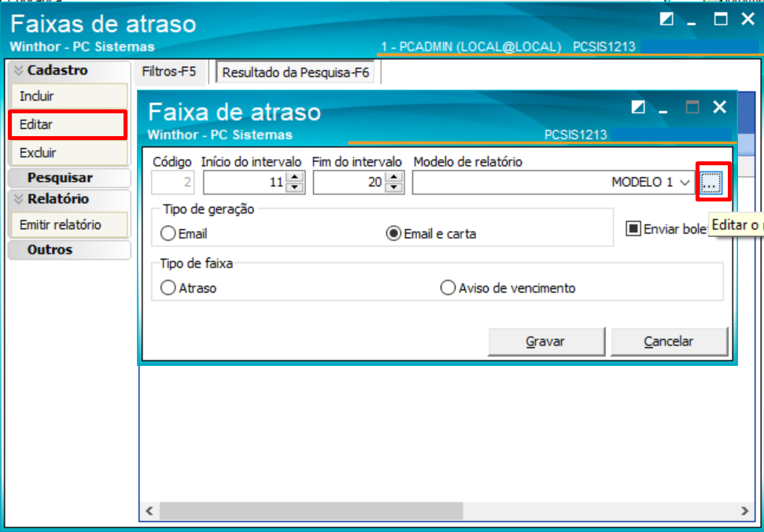764x532 pixels.
Task: Open the Pesquisar section
Action: pyautogui.click(x=69, y=178)
